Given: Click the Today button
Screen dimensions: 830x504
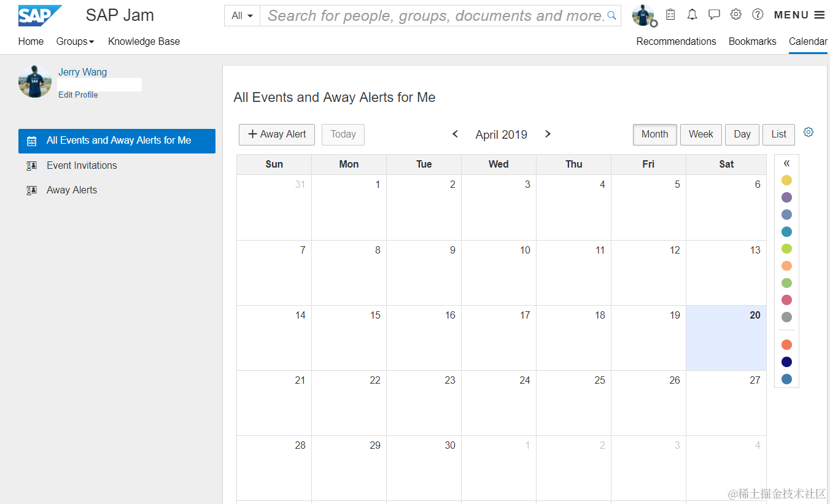Looking at the screenshot, I should click(343, 134).
